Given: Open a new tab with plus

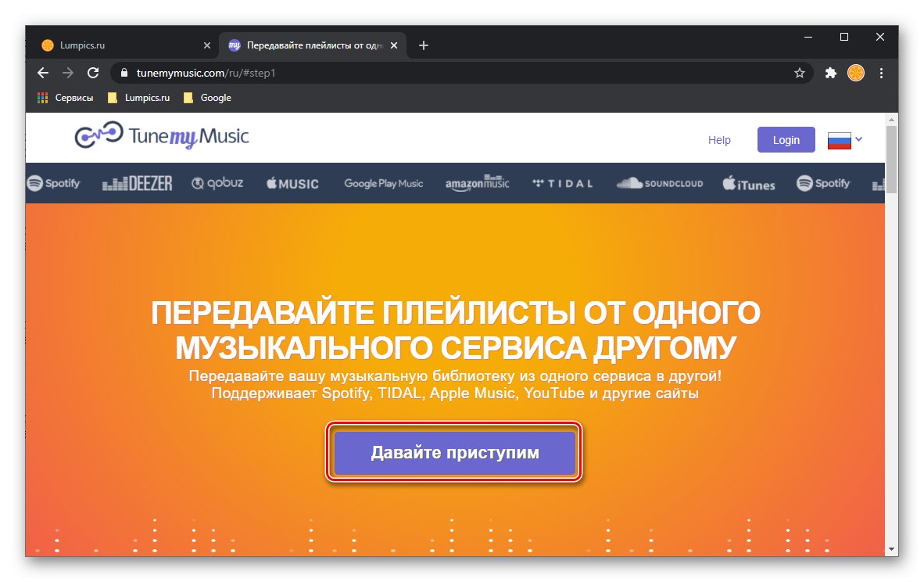Looking at the screenshot, I should pyautogui.click(x=423, y=45).
